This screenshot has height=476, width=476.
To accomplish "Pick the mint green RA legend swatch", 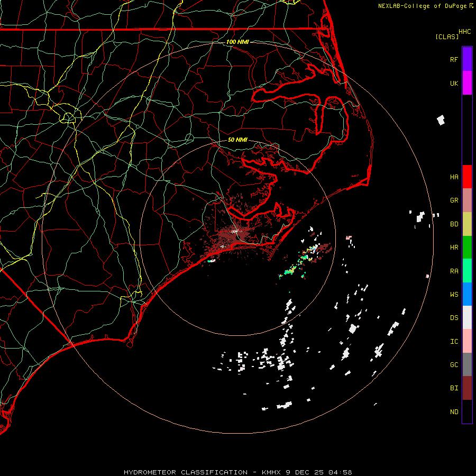I will pos(467,271).
